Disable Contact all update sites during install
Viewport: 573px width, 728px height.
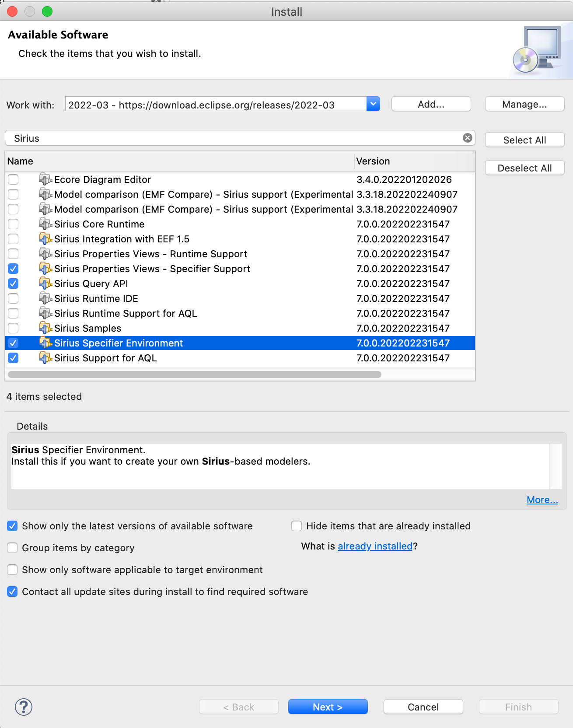click(x=12, y=591)
